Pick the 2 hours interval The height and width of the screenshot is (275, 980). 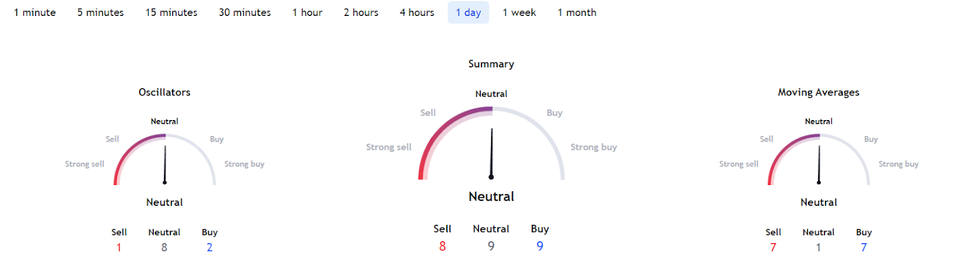361,12
